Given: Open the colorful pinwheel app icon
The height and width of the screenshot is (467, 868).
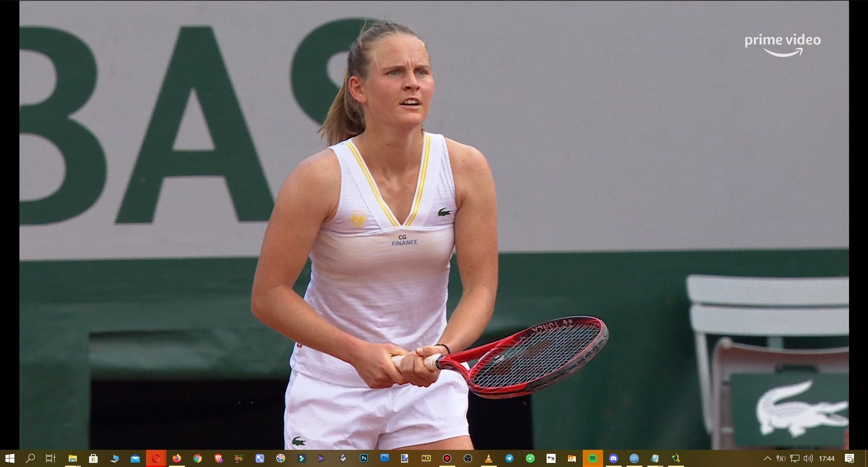Looking at the screenshot, I should [x=280, y=458].
